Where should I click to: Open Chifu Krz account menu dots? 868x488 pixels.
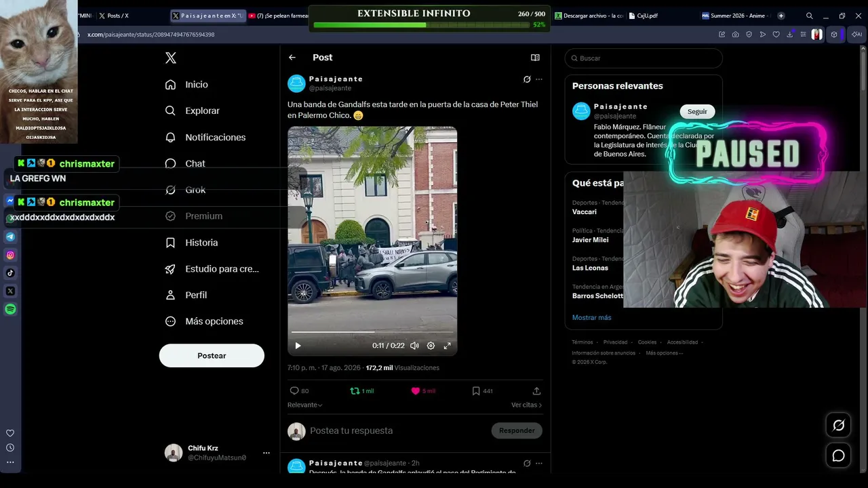click(x=267, y=453)
